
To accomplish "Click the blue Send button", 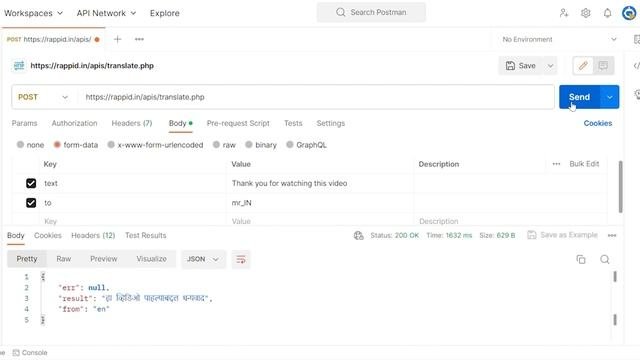I will click(579, 97).
